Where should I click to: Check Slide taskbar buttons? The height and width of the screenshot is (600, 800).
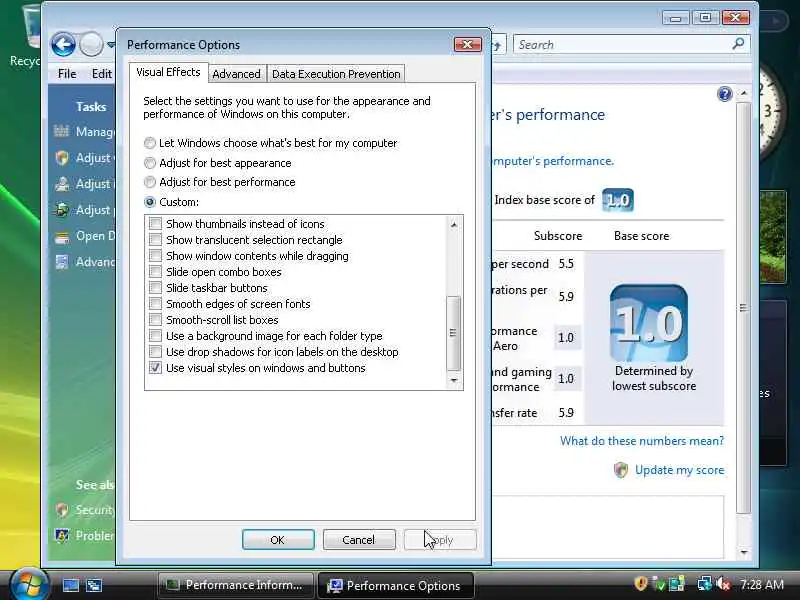pos(155,288)
